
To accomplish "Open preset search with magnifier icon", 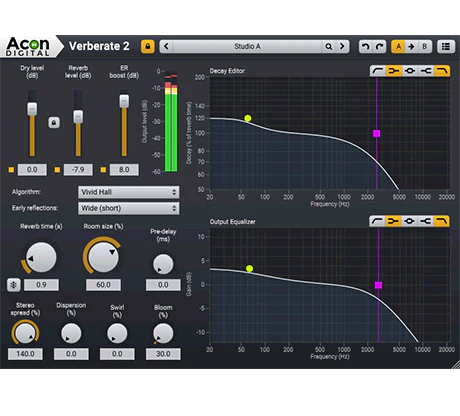I will pyautogui.click(x=329, y=46).
